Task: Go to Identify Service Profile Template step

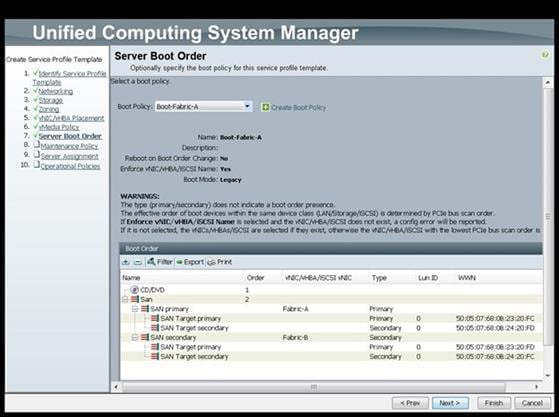Action: [x=70, y=78]
